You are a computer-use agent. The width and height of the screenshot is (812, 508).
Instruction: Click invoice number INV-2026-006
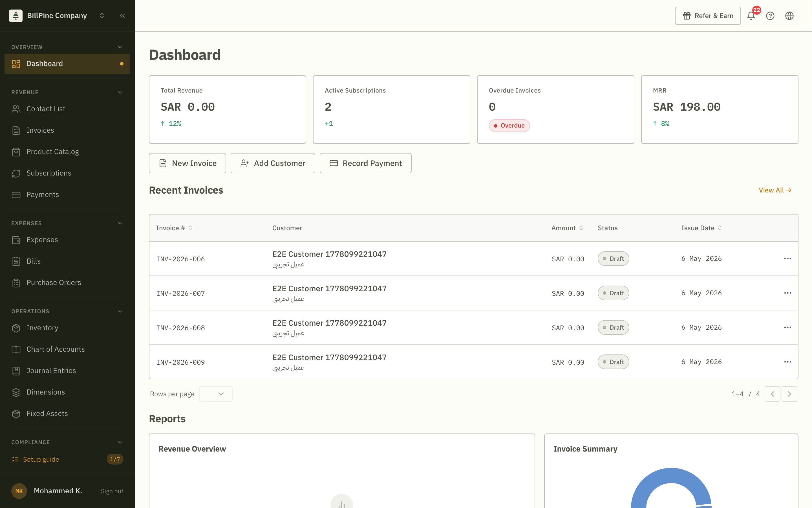pyautogui.click(x=180, y=259)
